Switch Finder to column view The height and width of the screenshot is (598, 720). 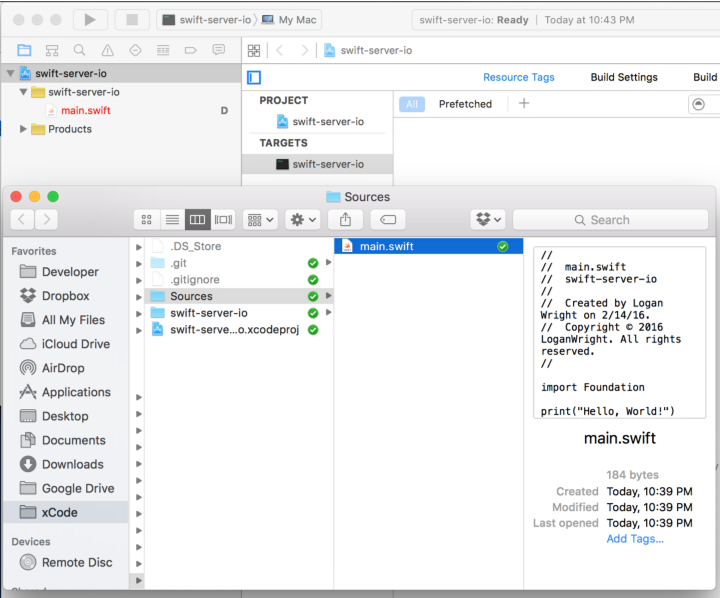coord(197,220)
